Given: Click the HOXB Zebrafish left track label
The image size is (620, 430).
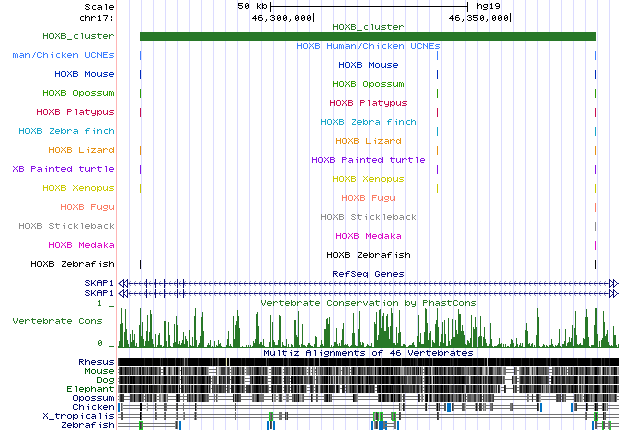Looking at the screenshot, I should 72,264.
